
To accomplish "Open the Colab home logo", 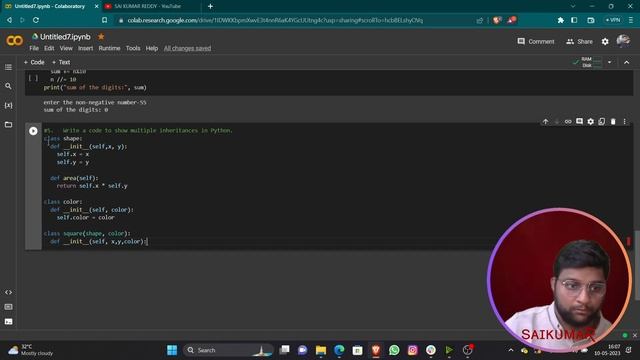I will 14,41.
